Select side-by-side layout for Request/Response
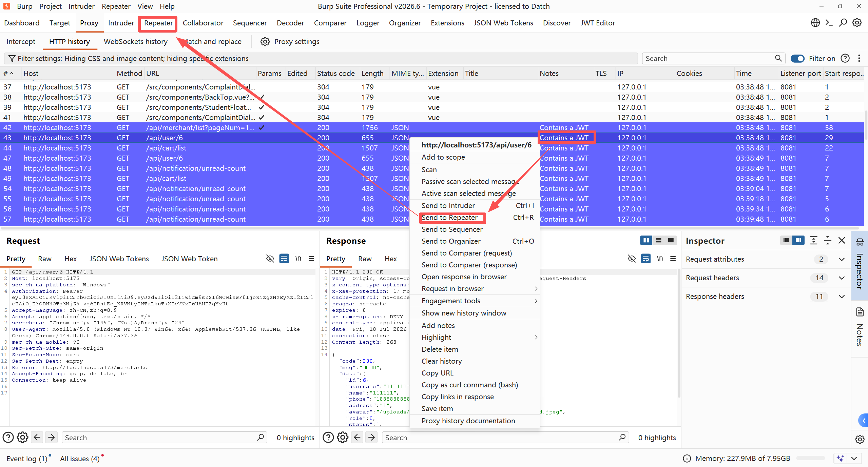The height and width of the screenshot is (467, 868). (x=646, y=240)
